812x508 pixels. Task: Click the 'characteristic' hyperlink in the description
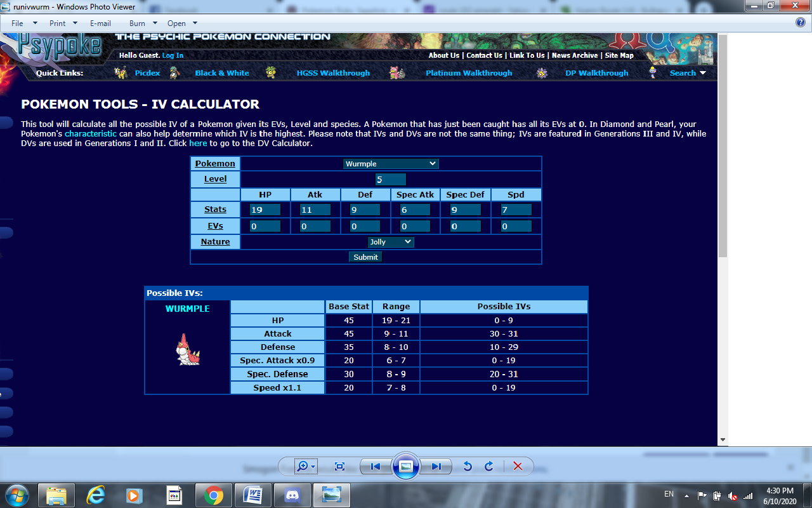91,134
